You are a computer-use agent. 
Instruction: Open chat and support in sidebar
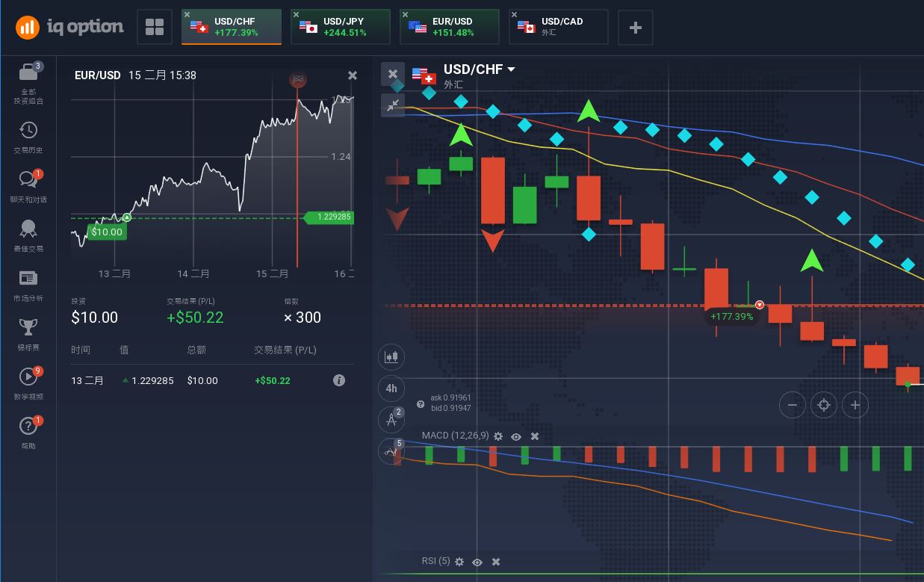click(x=28, y=179)
